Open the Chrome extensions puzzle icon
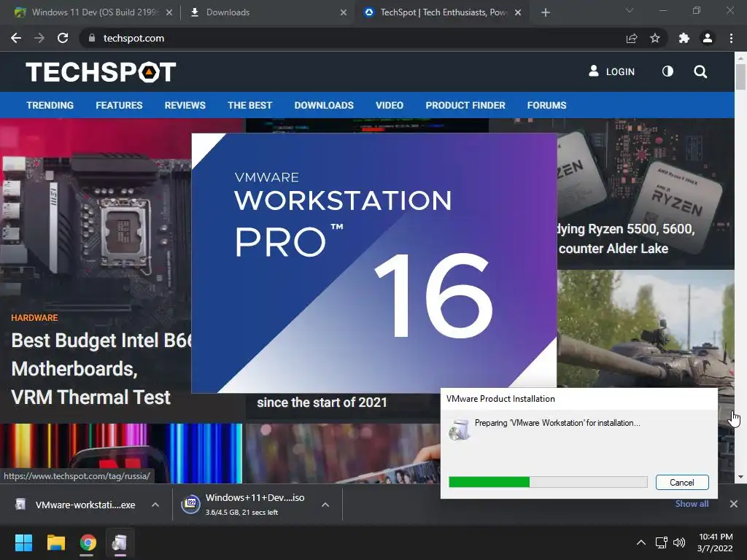Viewport: 747px width, 560px height. coord(684,38)
